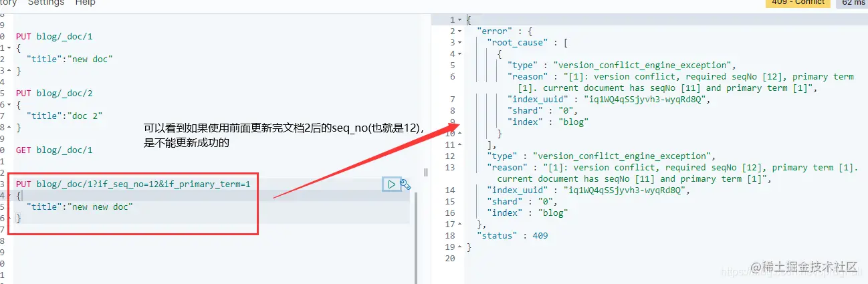868x284 pixels.
Task: Click the pane divider resize handle
Action: (x=426, y=172)
